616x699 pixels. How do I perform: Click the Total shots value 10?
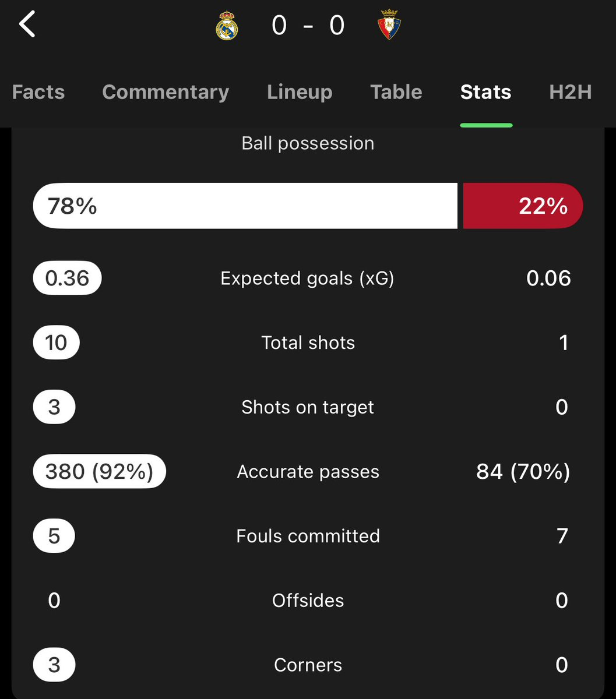[57, 343]
